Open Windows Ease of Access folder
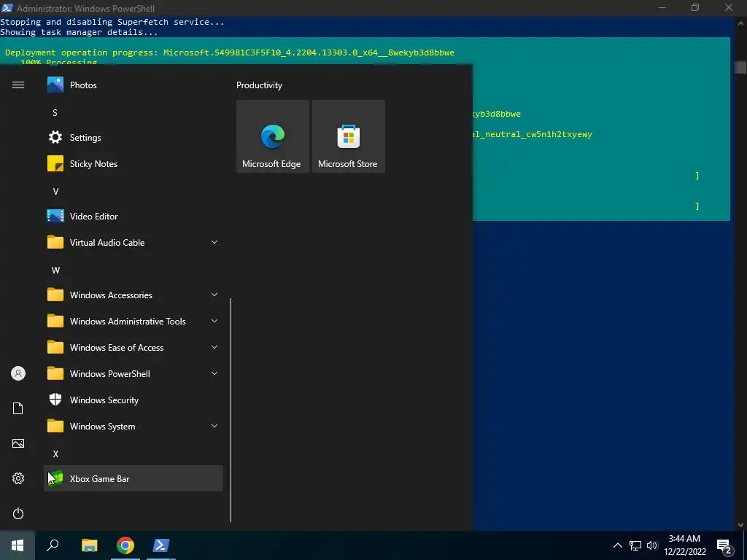This screenshot has width=747, height=560. pos(133,347)
